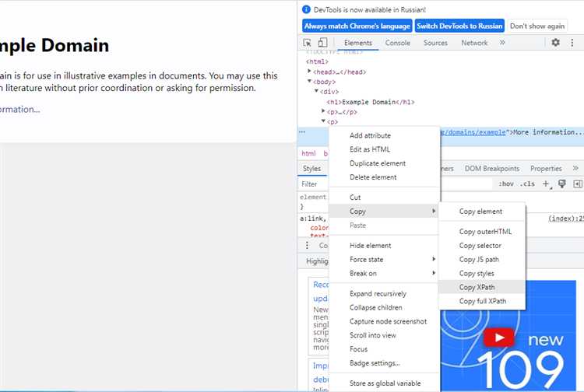This screenshot has width=584, height=392.
Task: Choose Scroll into view
Action: [384, 335]
